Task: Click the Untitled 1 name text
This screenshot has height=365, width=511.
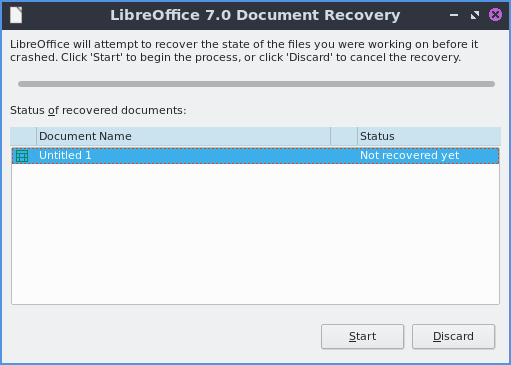Action: click(65, 155)
